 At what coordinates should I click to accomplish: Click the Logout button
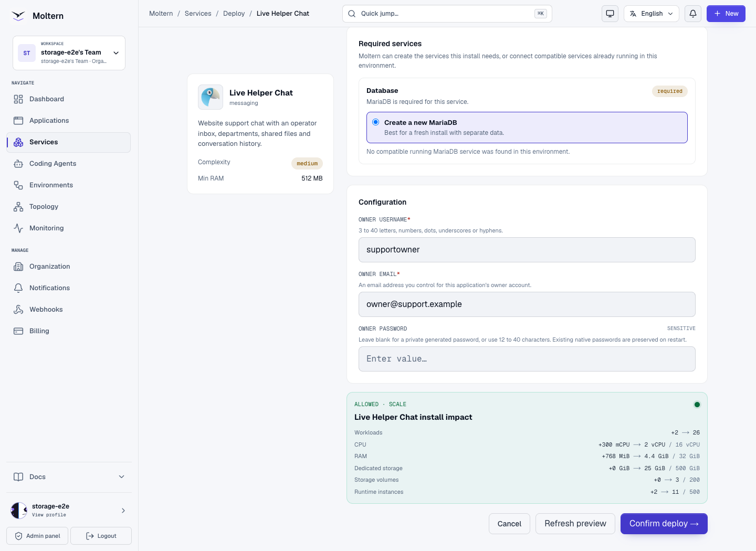[x=101, y=536]
